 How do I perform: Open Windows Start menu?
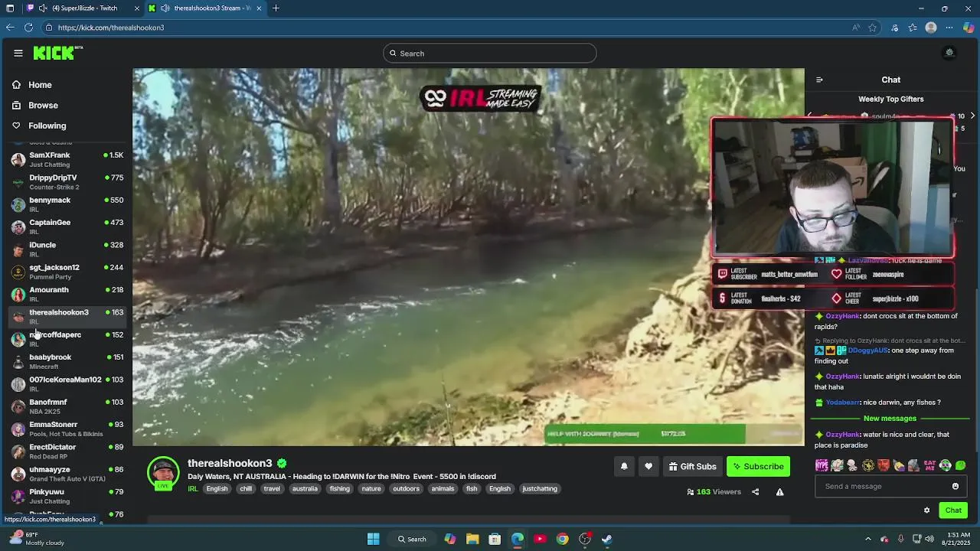point(373,539)
